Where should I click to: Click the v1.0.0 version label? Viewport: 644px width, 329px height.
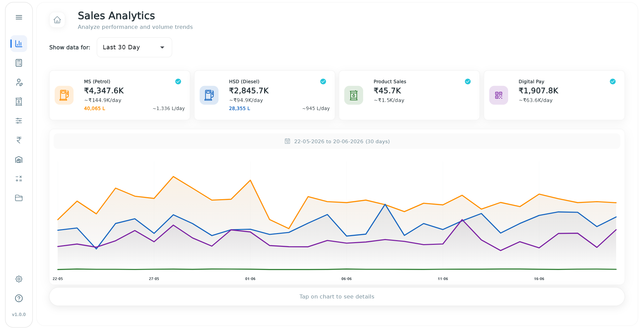pyautogui.click(x=19, y=314)
